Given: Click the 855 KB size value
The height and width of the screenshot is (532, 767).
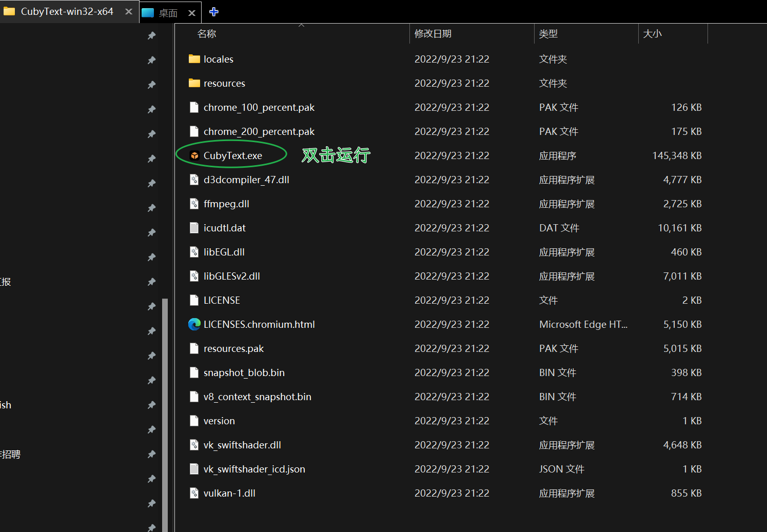Looking at the screenshot, I should coord(686,493).
